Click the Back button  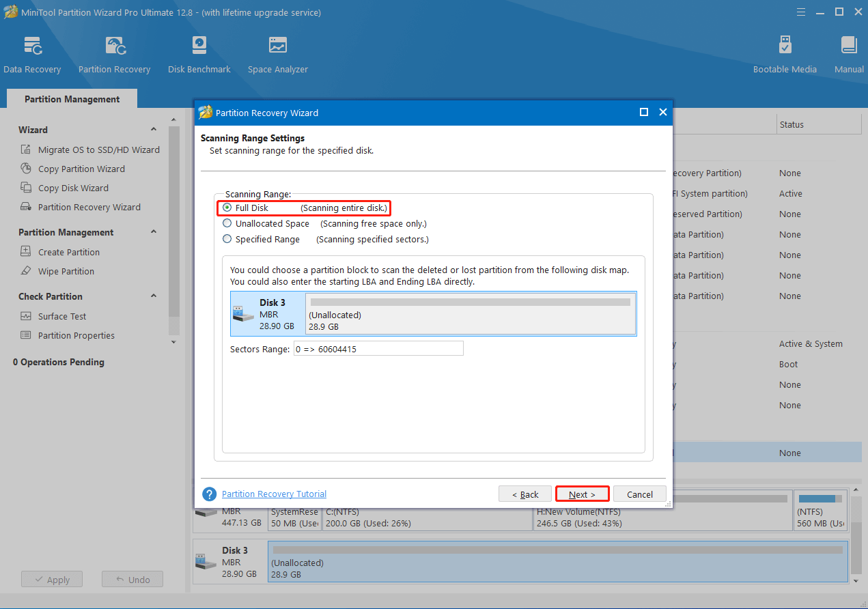524,494
